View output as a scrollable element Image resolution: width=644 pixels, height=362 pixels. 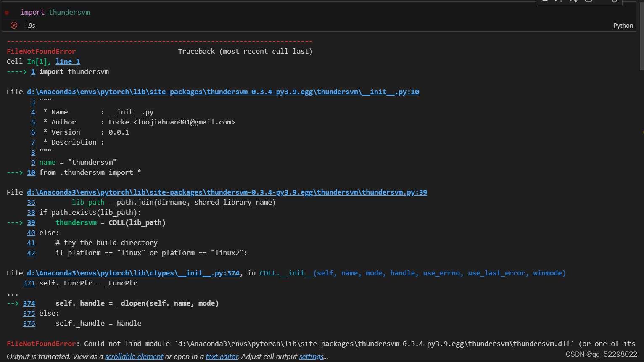click(134, 356)
